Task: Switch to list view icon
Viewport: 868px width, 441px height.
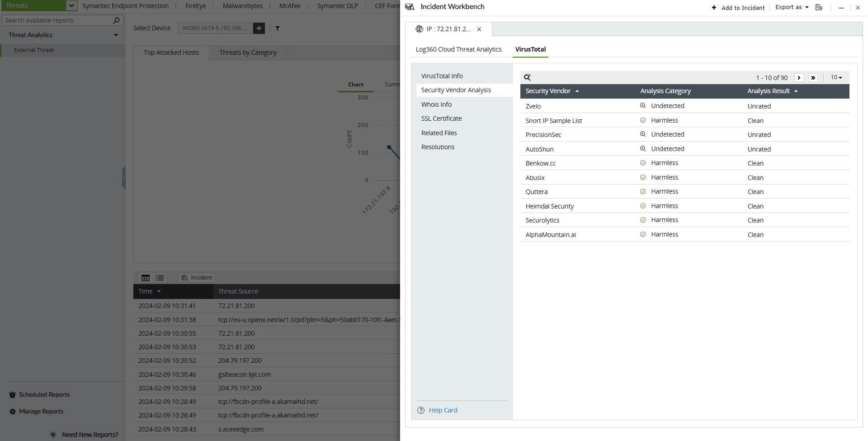Action: [x=160, y=278]
